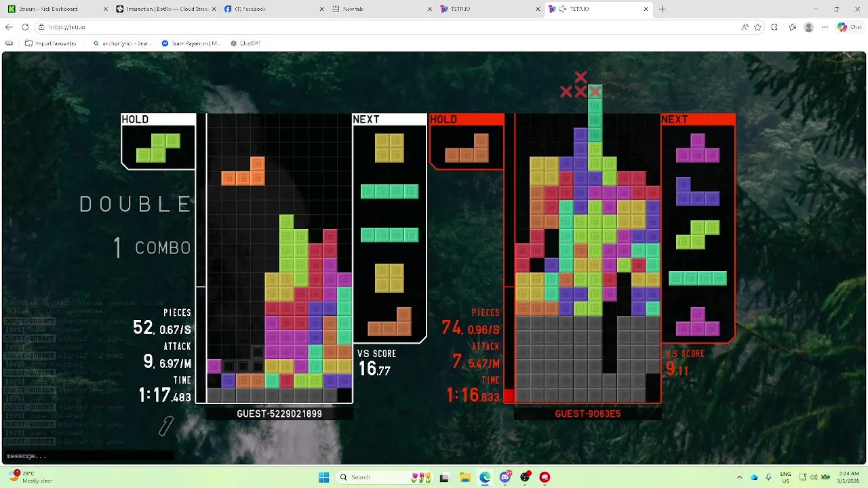The height and width of the screenshot is (488, 868).
Task: Open Microsoft Edge from taskbar
Action: [485, 477]
